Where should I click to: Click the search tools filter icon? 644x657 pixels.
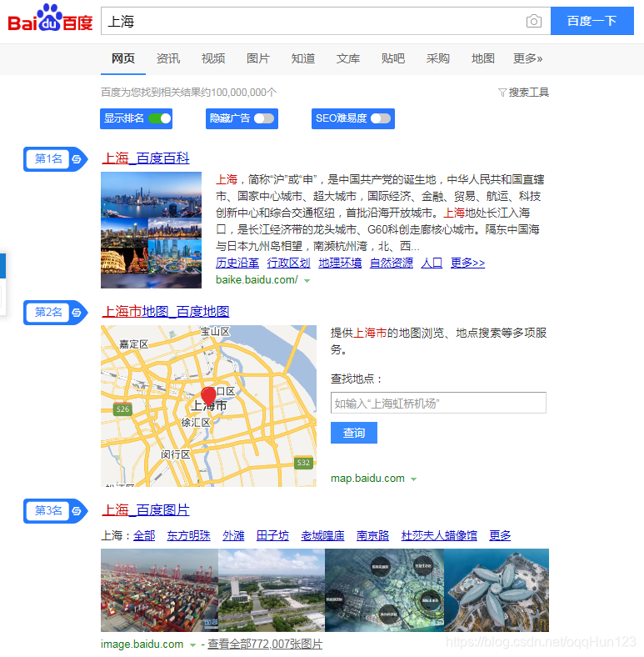point(502,93)
